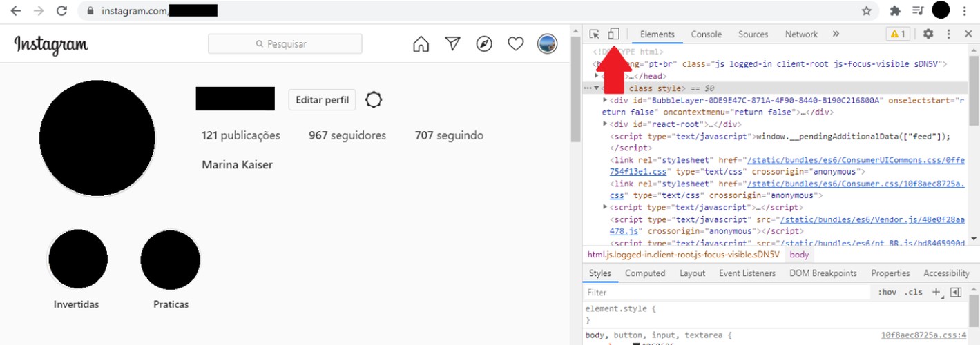This screenshot has width=980, height=345.
Task: Open DevTools settings gear
Action: (x=928, y=34)
